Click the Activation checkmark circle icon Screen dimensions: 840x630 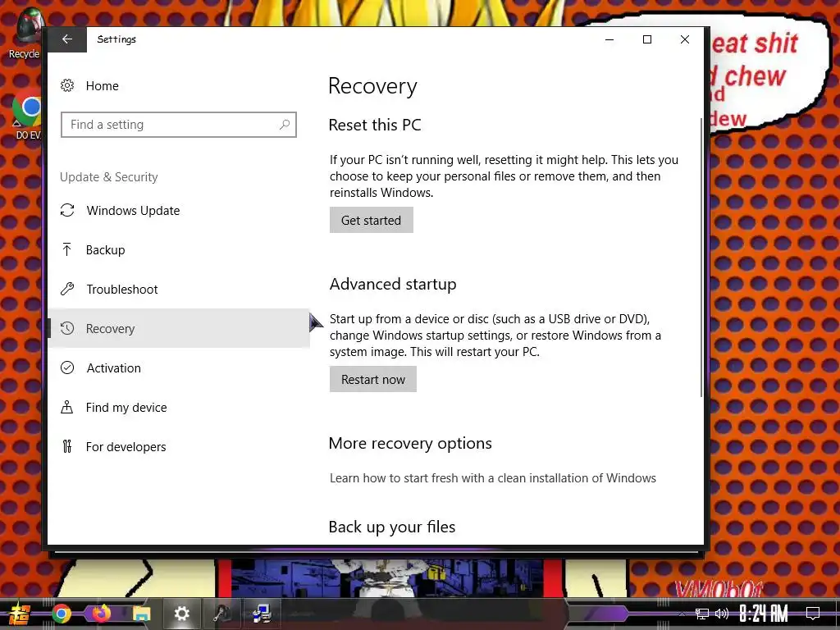67,368
